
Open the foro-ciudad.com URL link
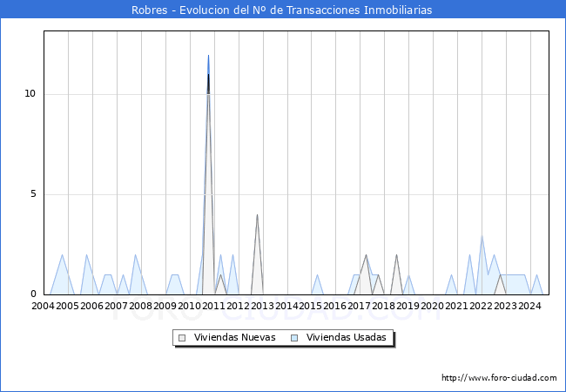(499, 377)
